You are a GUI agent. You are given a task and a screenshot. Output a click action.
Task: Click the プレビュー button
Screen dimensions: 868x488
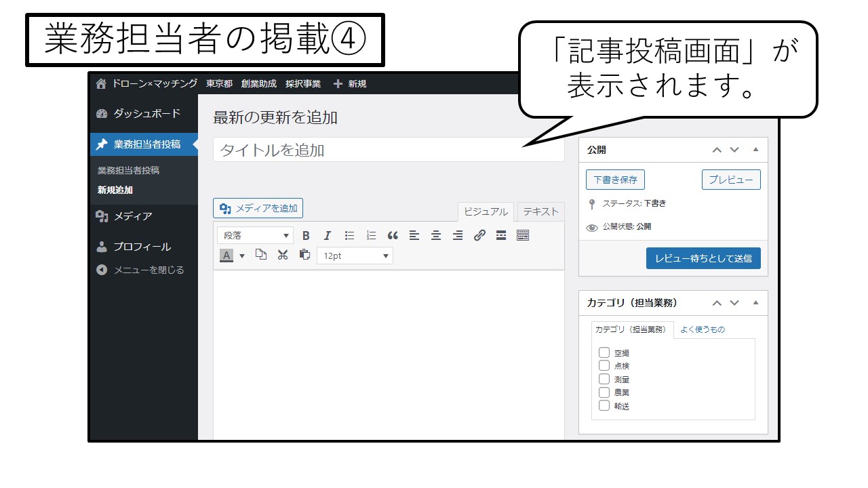tap(731, 180)
